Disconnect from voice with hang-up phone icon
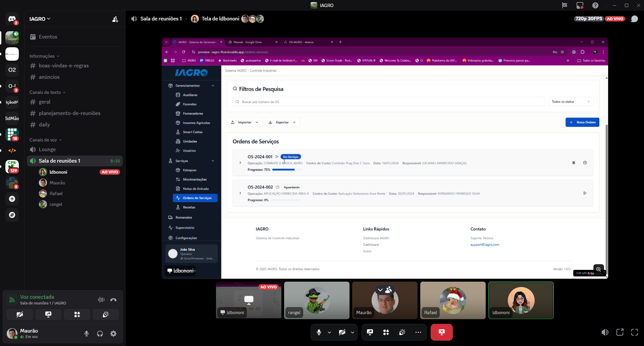This screenshot has height=346, width=644. point(113,300)
